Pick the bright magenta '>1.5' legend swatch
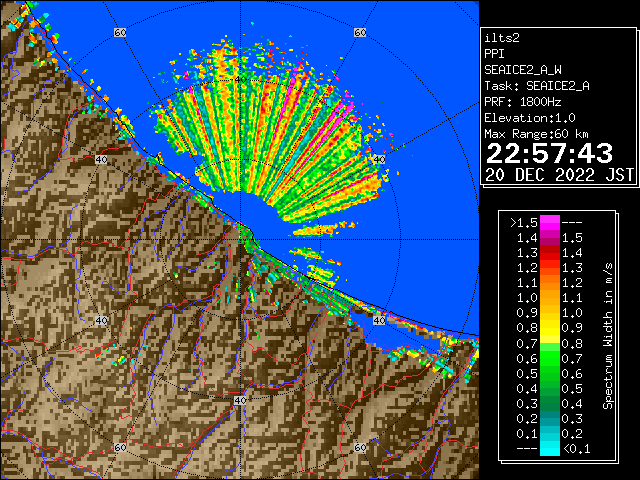 coord(549,222)
